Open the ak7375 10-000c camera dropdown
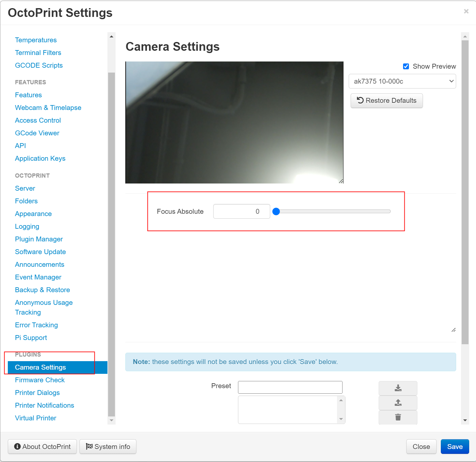 coord(402,81)
